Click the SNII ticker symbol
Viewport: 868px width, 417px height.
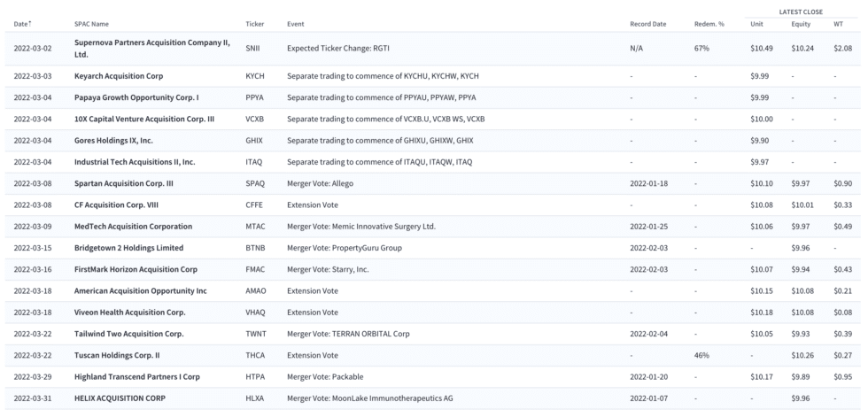pyautogui.click(x=252, y=49)
